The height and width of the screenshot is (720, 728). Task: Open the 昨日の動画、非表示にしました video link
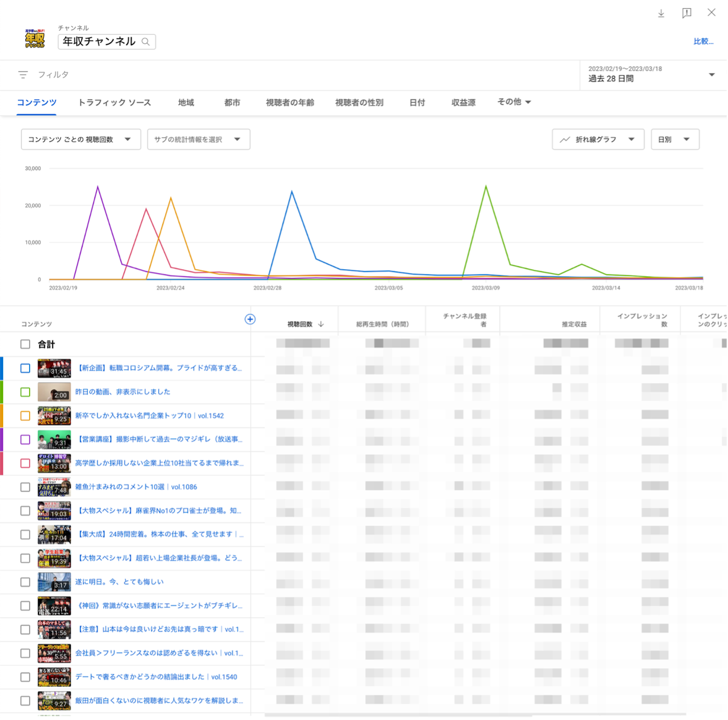pyautogui.click(x=123, y=392)
